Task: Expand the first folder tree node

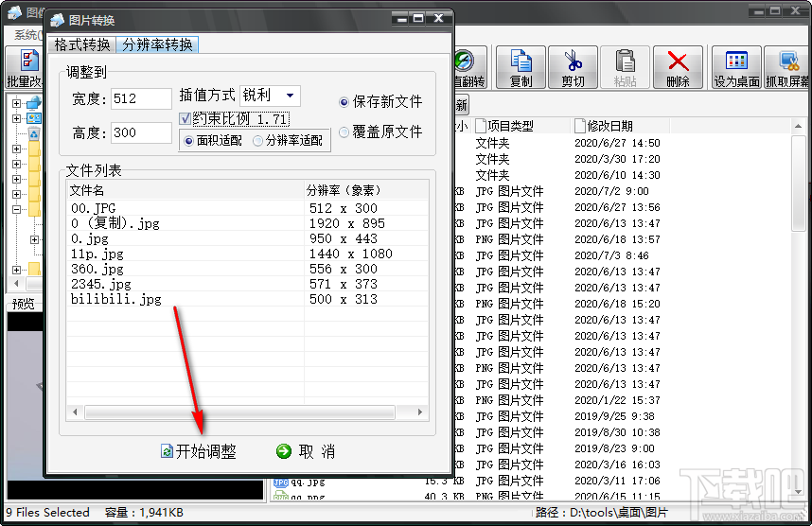Action: (17, 103)
